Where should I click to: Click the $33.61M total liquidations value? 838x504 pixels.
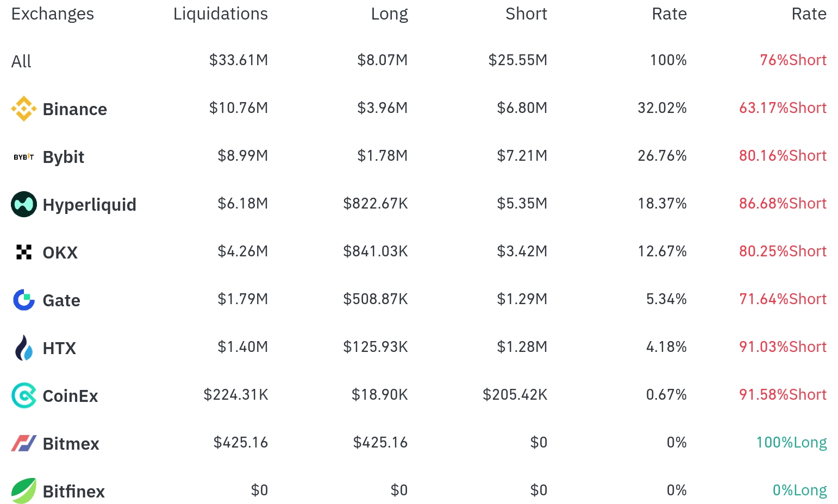239,60
